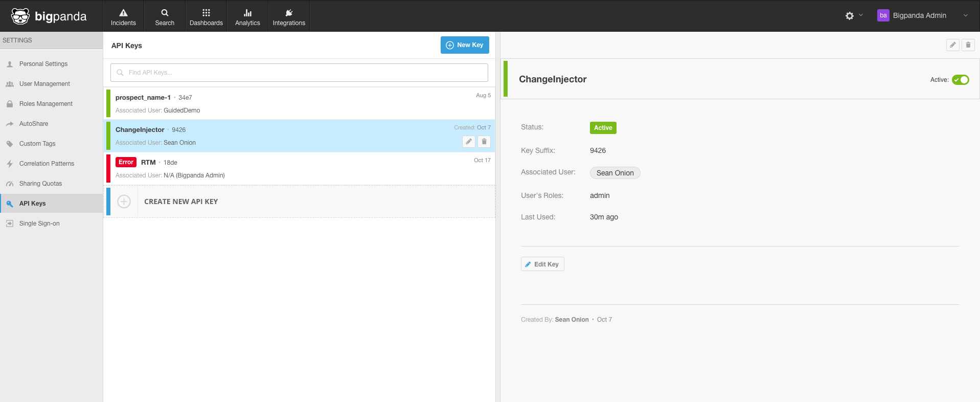Click the Correlation Patterns lightning icon

coord(10,164)
